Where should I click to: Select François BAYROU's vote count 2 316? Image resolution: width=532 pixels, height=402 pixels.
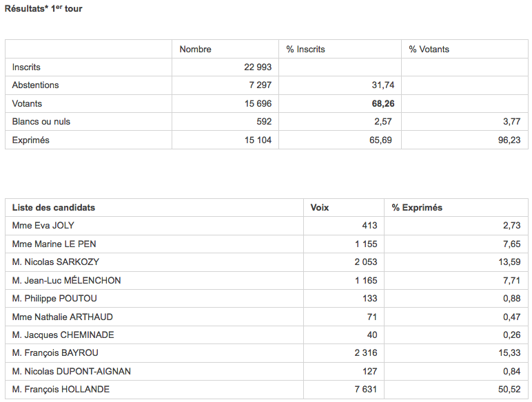click(366, 353)
